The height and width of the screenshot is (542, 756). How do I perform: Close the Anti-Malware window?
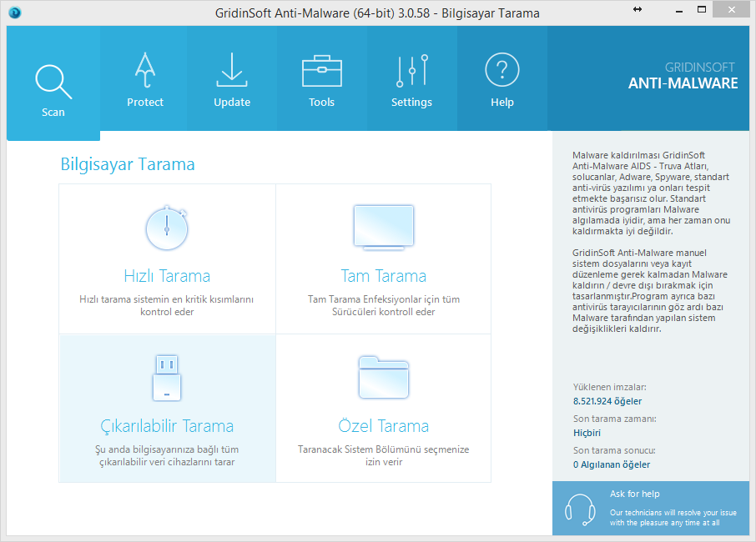point(732,10)
